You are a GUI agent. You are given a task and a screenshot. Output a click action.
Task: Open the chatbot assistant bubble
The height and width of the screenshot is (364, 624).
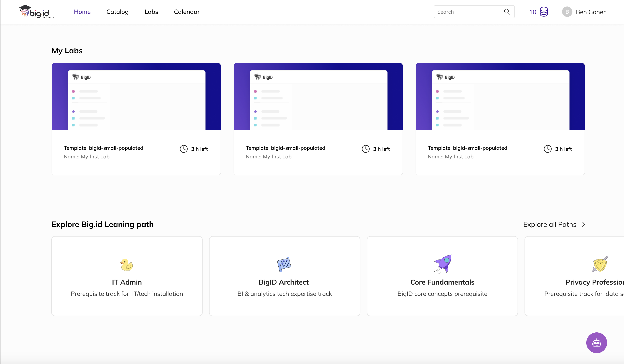point(596,343)
